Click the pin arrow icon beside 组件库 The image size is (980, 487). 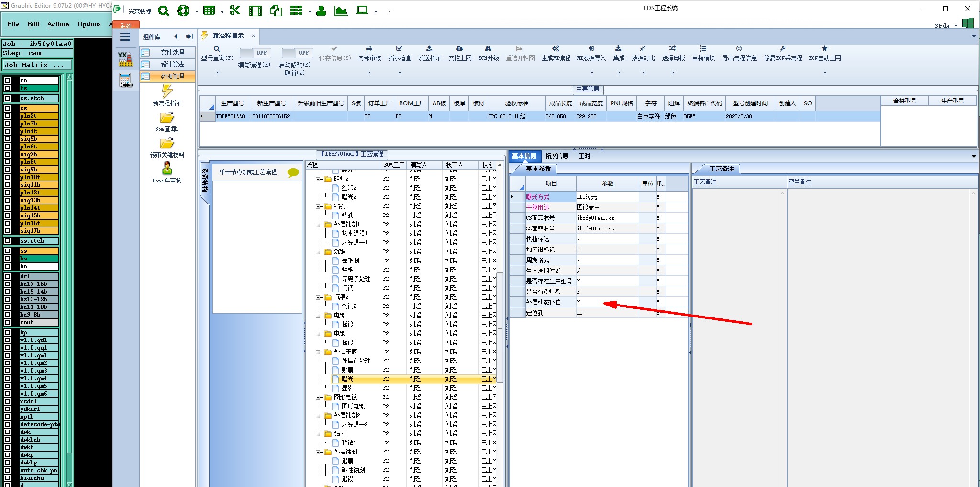click(x=189, y=37)
